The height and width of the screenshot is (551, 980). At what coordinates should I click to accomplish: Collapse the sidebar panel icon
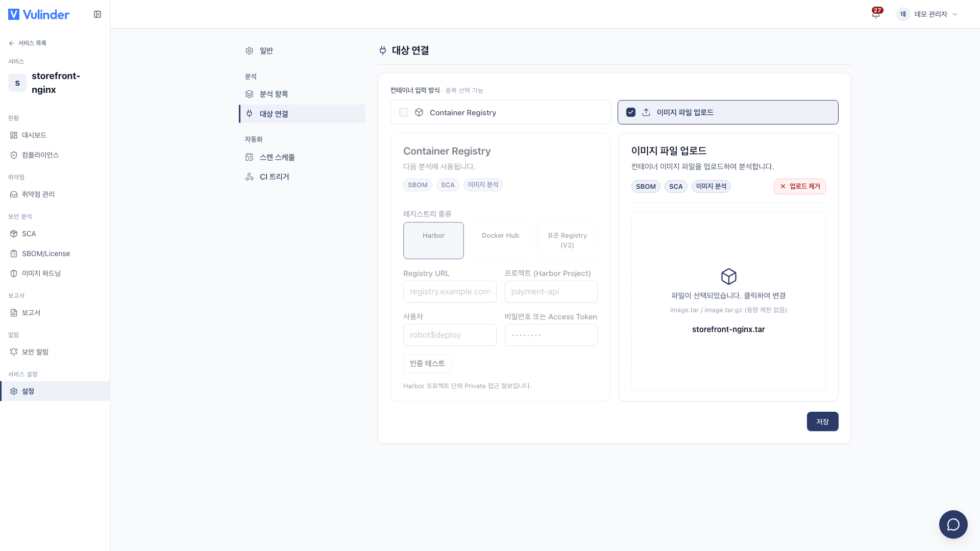97,14
